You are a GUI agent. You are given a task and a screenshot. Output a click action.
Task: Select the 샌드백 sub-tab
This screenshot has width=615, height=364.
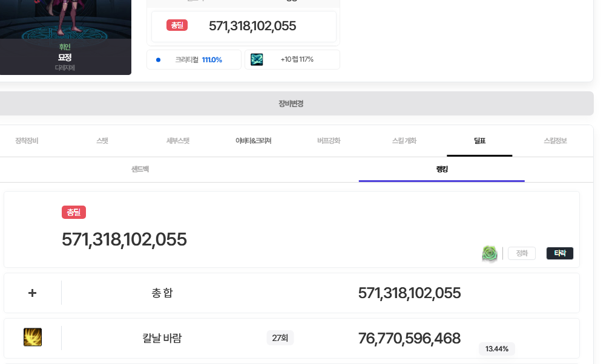pyautogui.click(x=140, y=169)
